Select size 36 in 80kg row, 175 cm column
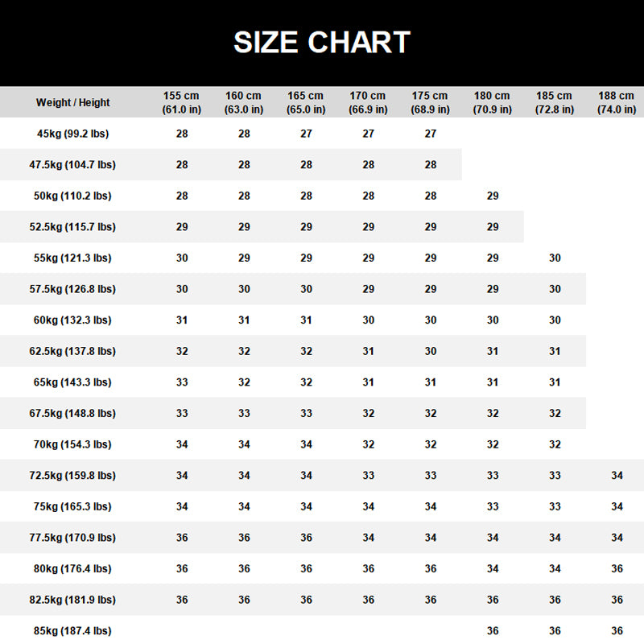 pyautogui.click(x=431, y=569)
